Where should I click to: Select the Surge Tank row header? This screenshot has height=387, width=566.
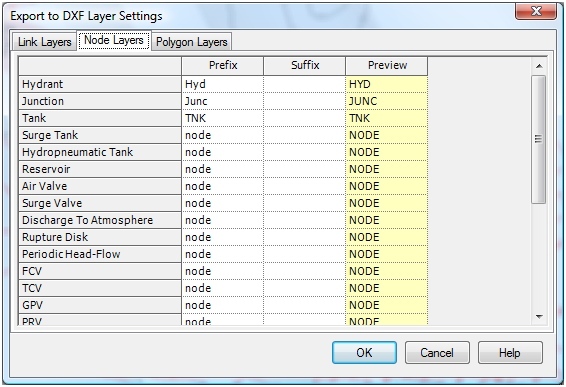coord(100,135)
